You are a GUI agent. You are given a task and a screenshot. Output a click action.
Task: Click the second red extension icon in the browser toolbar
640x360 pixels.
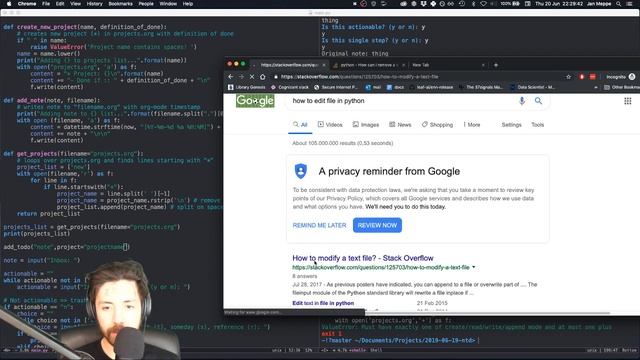592,77
